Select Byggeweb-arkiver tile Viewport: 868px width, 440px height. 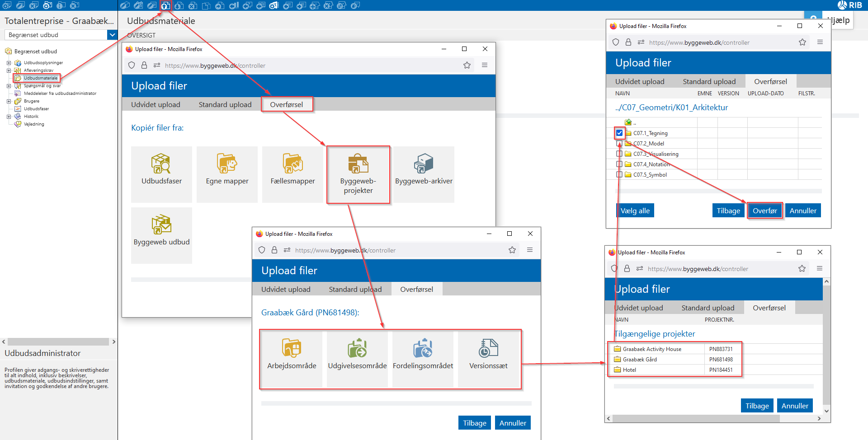(424, 174)
